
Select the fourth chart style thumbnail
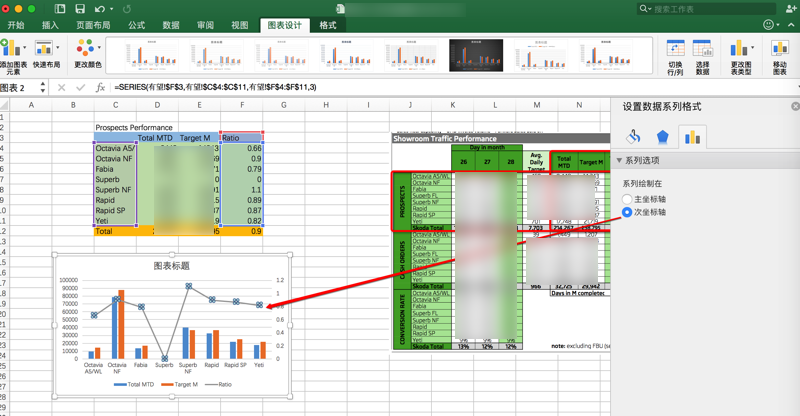[x=346, y=55]
